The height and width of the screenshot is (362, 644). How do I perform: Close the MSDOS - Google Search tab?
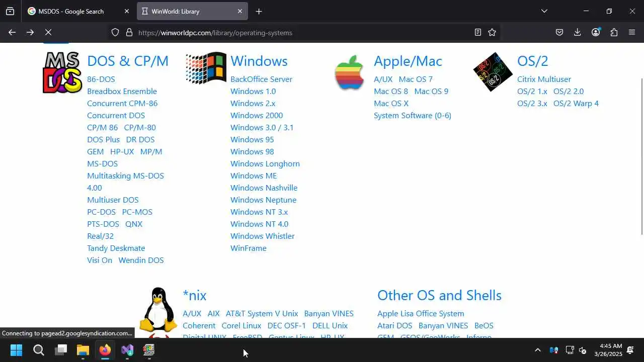[x=127, y=11]
